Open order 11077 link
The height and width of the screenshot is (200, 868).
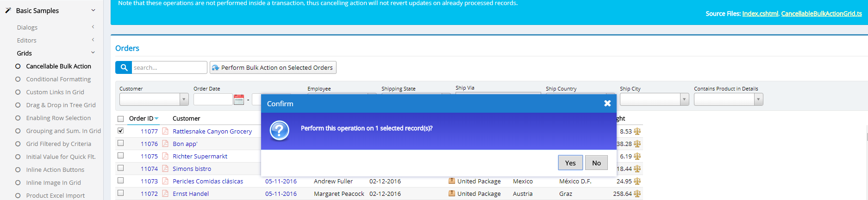[149, 131]
